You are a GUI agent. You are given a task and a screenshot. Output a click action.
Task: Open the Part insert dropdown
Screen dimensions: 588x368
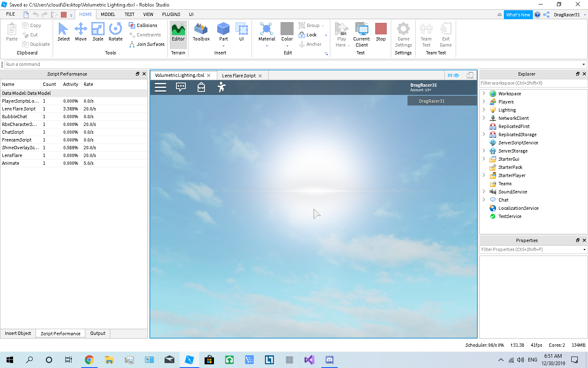click(223, 45)
